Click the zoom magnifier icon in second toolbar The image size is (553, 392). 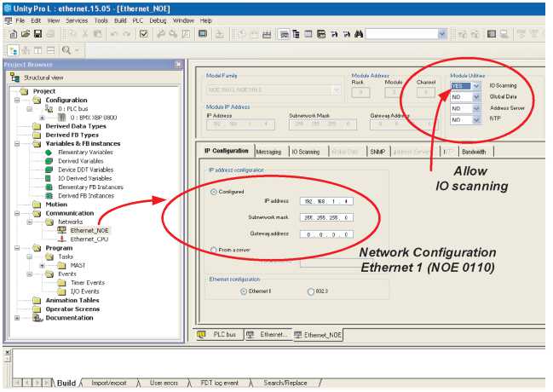coord(66,50)
